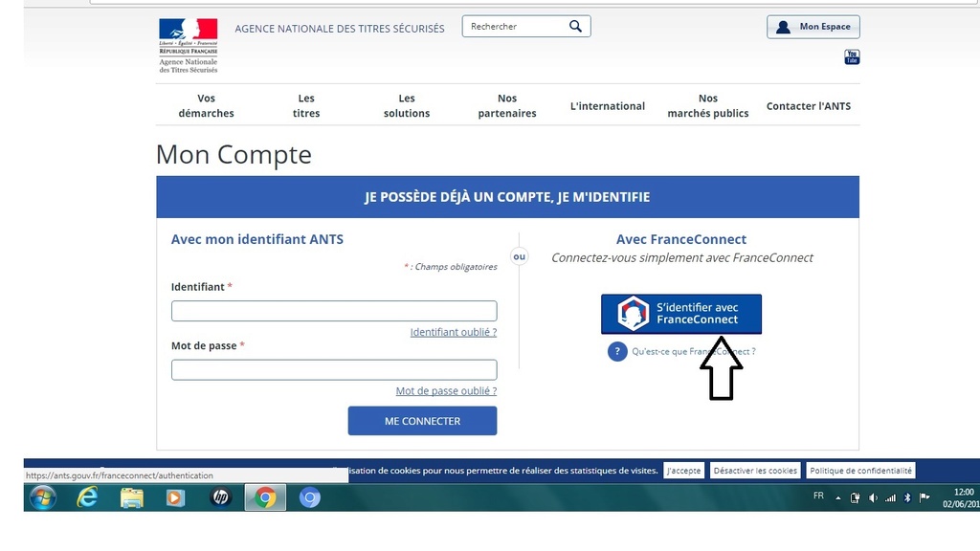980x551 pixels.
Task: Click the Mon Compte heading
Action: [x=234, y=154]
